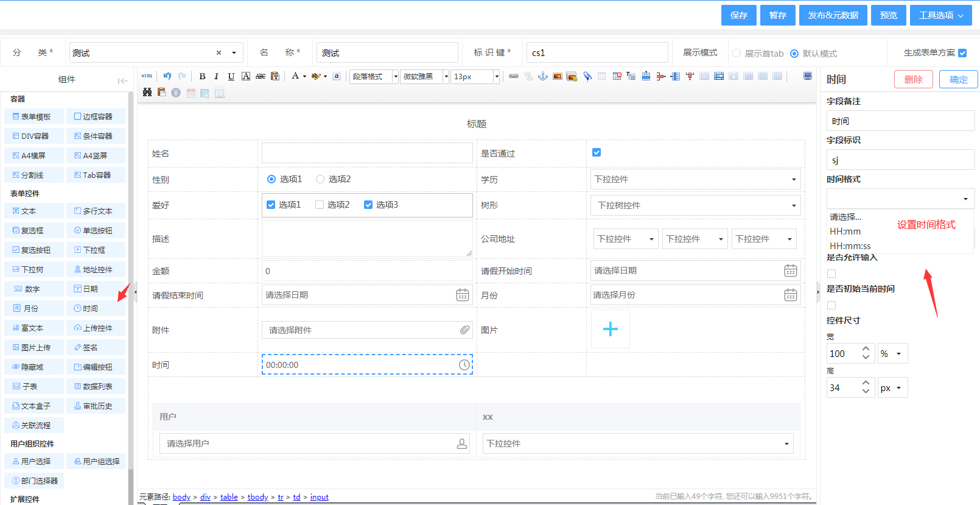
Task: Enable the 是否允许输入 checkbox
Action: tap(831, 274)
